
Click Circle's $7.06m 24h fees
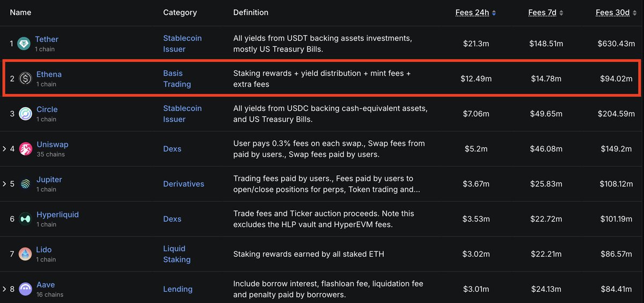pyautogui.click(x=476, y=114)
